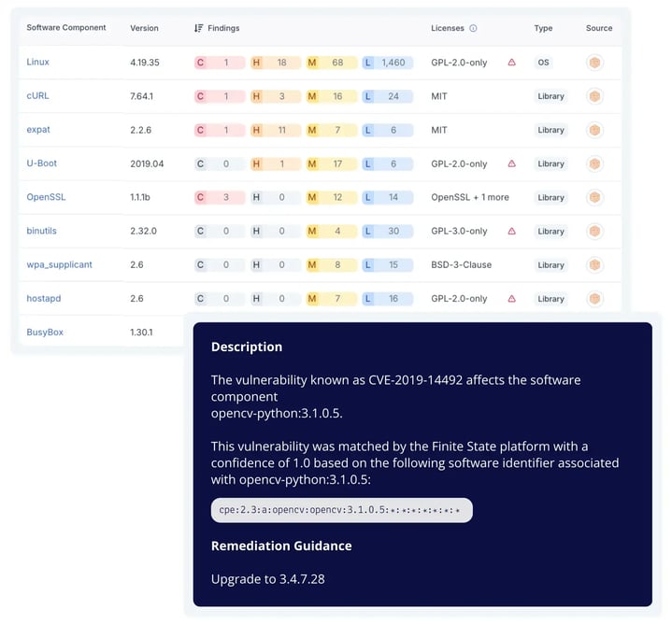Click the Software Component column header

point(66,28)
